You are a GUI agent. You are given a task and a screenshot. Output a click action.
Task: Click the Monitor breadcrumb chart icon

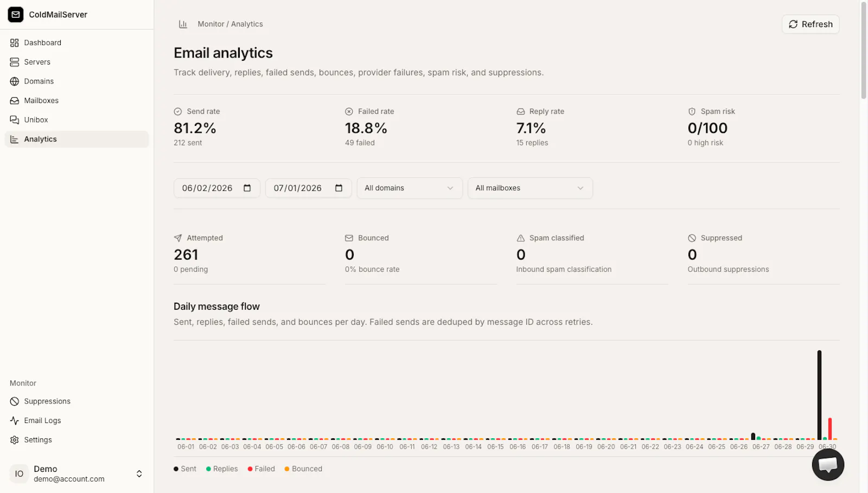pyautogui.click(x=183, y=24)
